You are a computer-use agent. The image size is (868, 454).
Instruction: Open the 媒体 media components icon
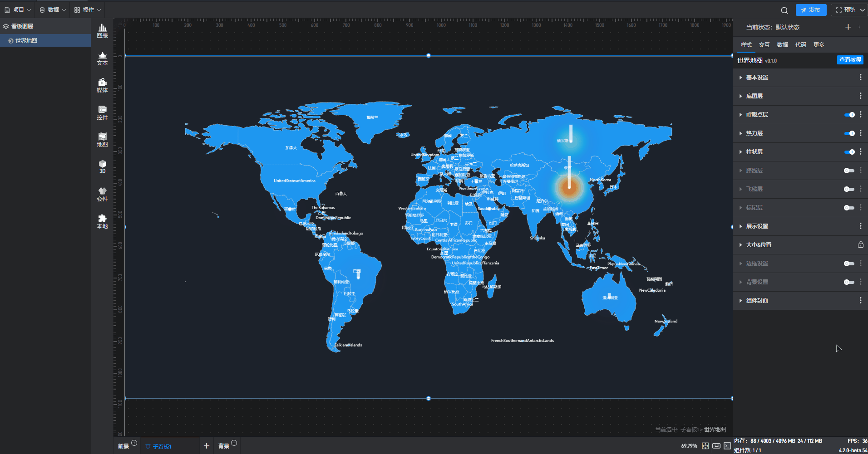coord(102,85)
